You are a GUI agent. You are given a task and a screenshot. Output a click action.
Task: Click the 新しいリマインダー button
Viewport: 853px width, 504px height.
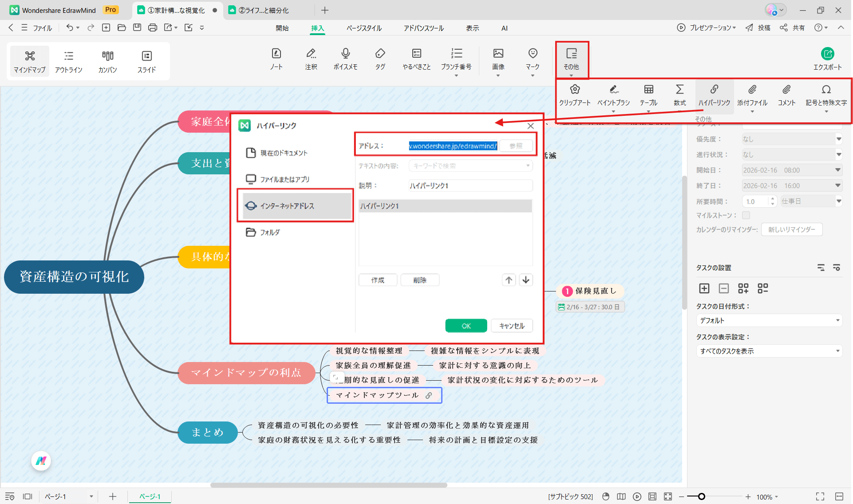[792, 229]
